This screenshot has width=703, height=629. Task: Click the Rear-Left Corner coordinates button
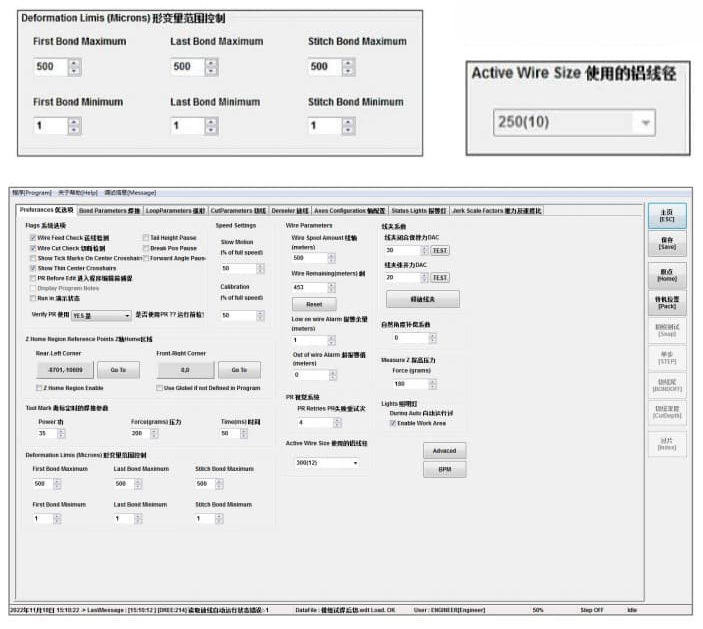pyautogui.click(x=65, y=370)
